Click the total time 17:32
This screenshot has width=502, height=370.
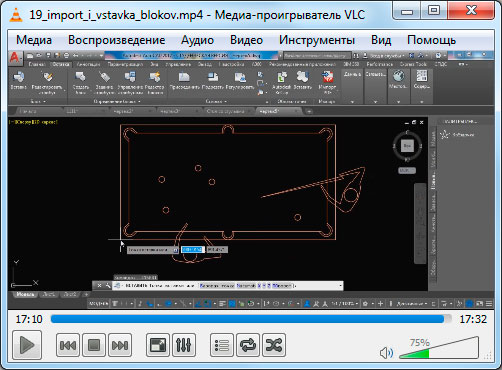[473, 319]
